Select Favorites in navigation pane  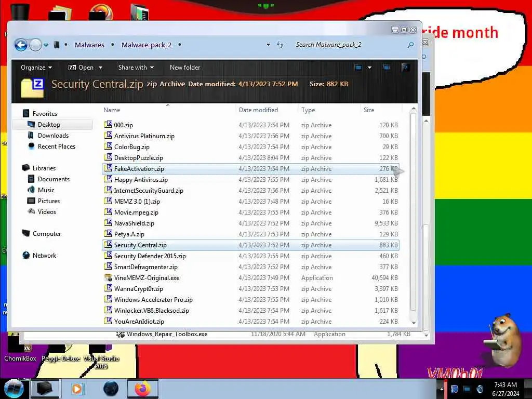(x=45, y=114)
